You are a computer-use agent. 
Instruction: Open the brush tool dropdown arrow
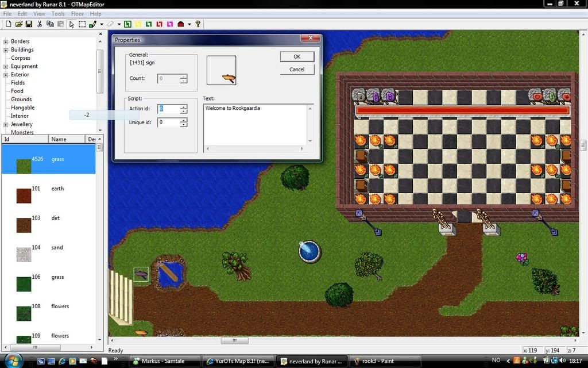(x=101, y=24)
